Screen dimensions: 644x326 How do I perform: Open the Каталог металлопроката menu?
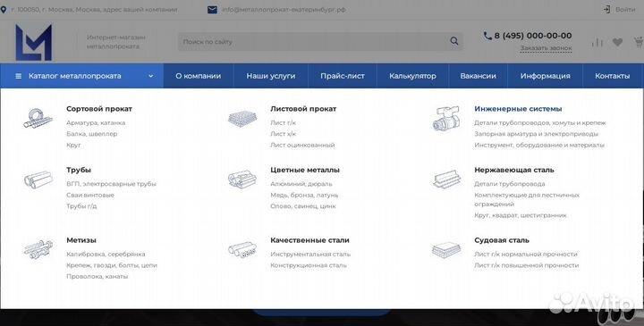[81, 76]
